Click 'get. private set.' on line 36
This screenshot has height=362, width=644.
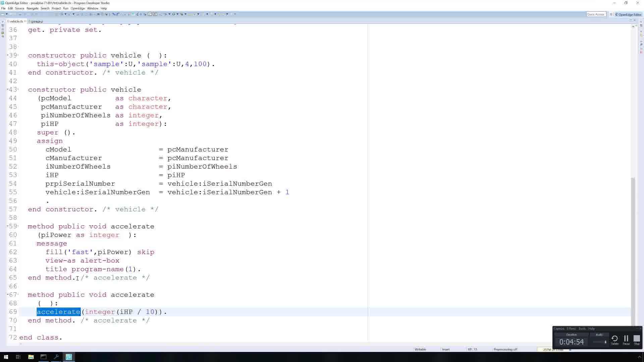65,30
